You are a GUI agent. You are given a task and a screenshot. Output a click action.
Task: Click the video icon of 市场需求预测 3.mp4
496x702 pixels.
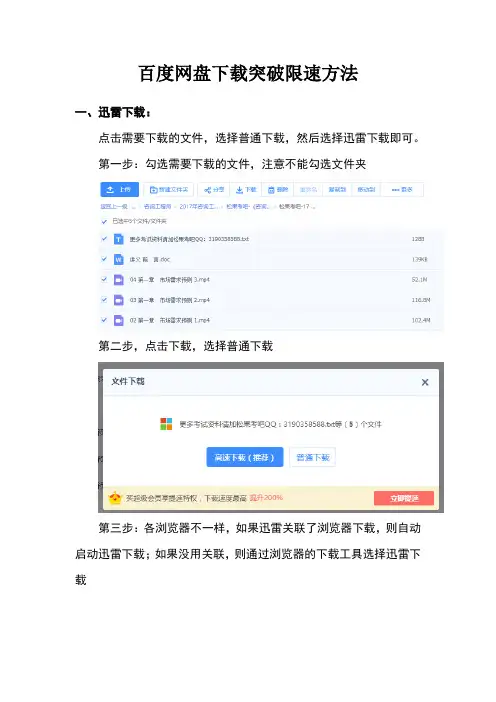click(x=119, y=280)
